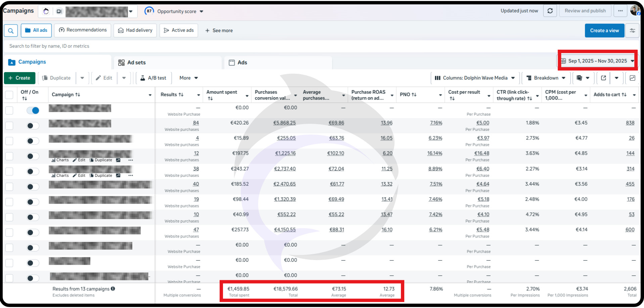Open view filter settings sliders icon
644x308 pixels.
point(632,31)
